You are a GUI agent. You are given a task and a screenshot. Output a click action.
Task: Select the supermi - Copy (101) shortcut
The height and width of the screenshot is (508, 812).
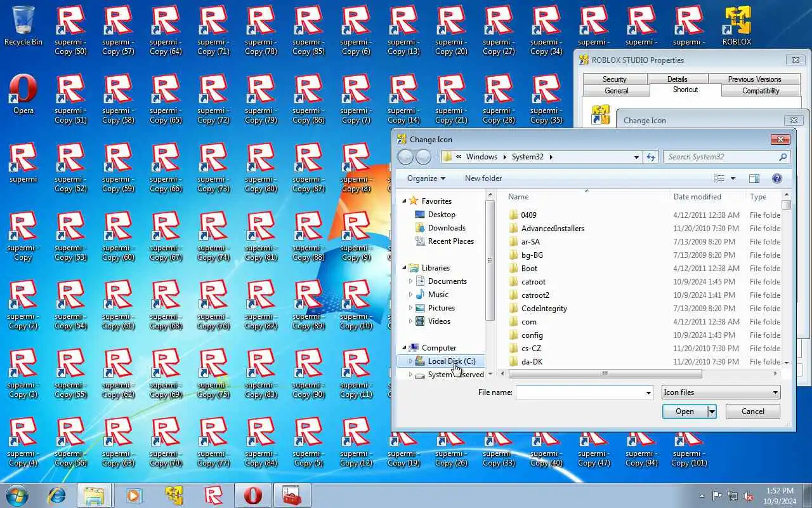click(689, 450)
